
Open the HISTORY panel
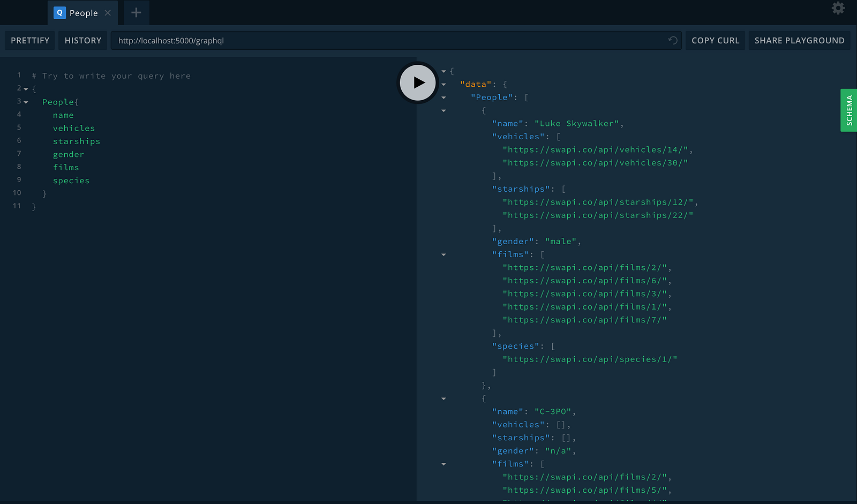pos(83,41)
